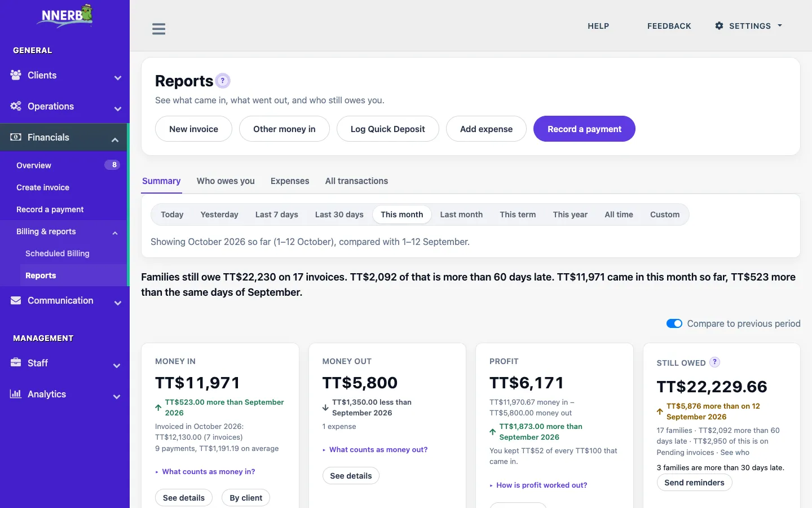The height and width of the screenshot is (508, 812).
Task: Click the Financials money icon
Action: 16,137
